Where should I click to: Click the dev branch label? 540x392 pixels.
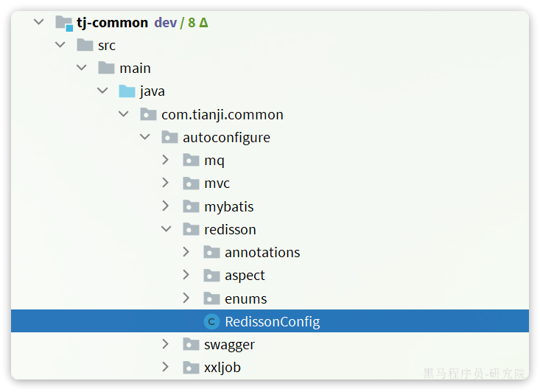(x=165, y=23)
